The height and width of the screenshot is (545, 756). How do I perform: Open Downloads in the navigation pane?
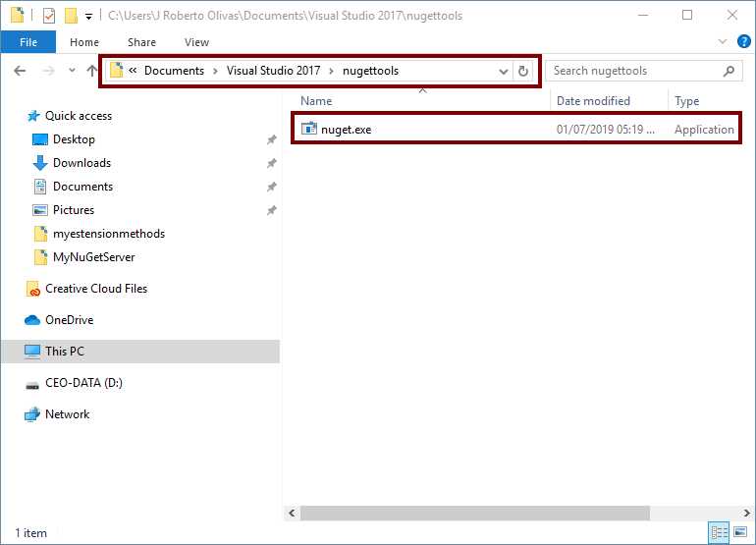coord(81,163)
